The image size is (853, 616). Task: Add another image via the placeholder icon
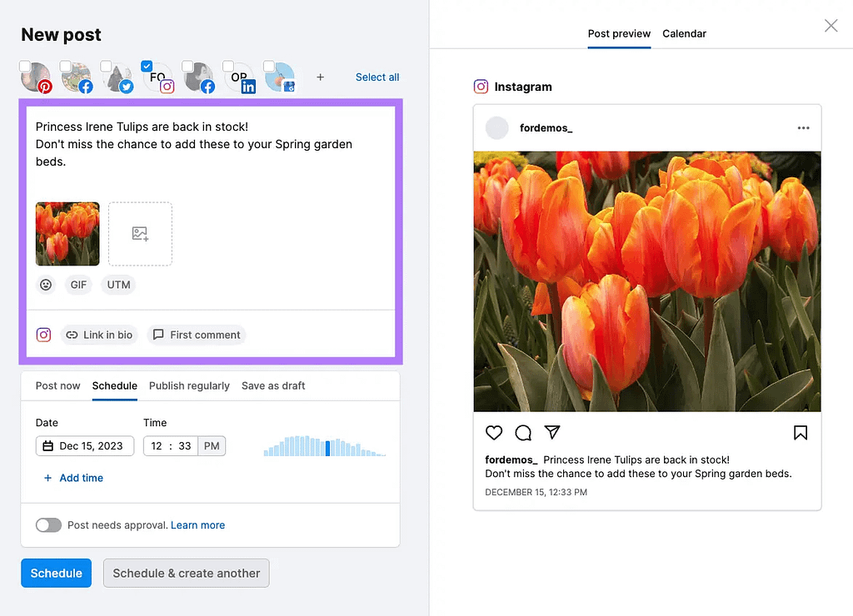140,234
